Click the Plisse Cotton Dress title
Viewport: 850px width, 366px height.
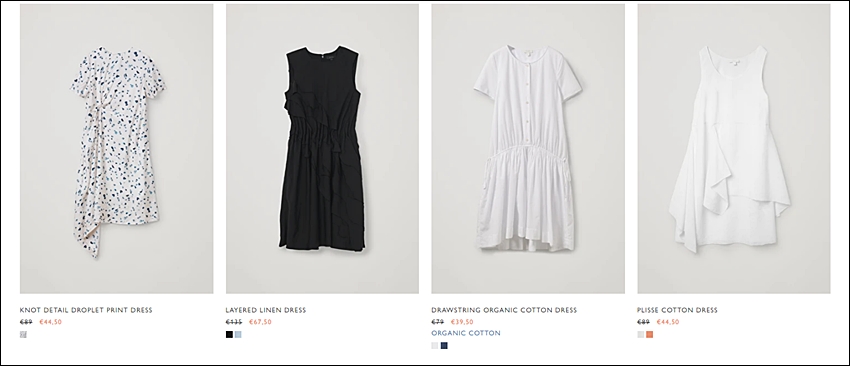(x=677, y=310)
